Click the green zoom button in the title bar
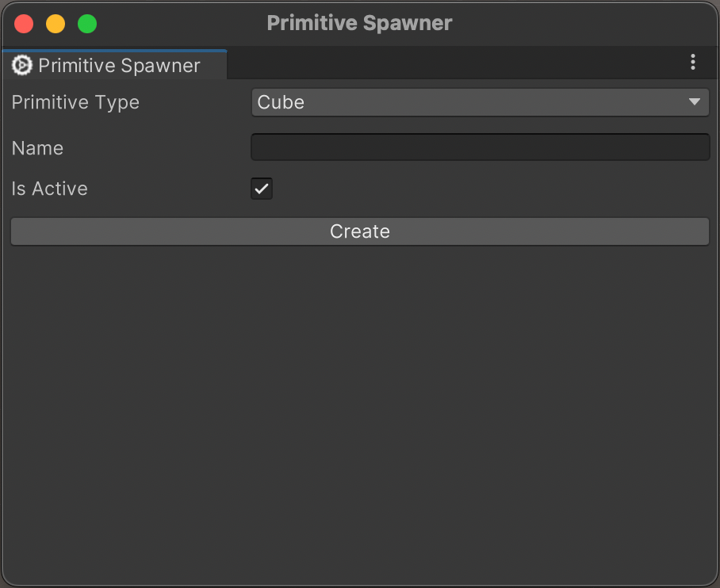Viewport: 720px width, 588px height. coord(87,24)
